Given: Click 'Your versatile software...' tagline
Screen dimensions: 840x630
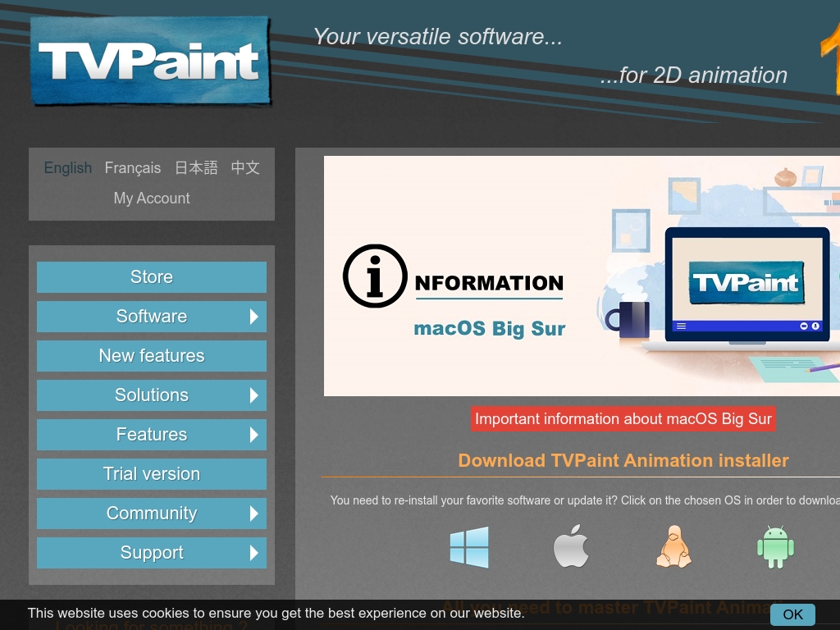Looking at the screenshot, I should pyautogui.click(x=438, y=37).
